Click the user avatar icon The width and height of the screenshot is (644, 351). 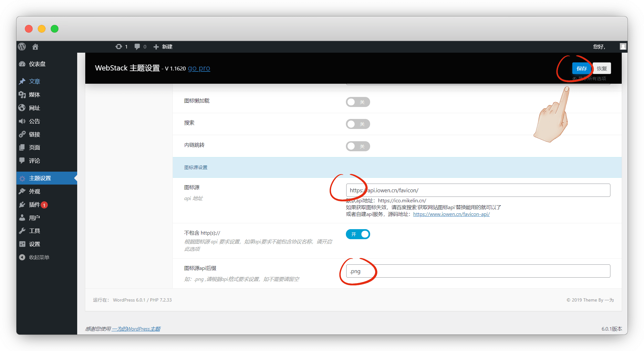623,47
